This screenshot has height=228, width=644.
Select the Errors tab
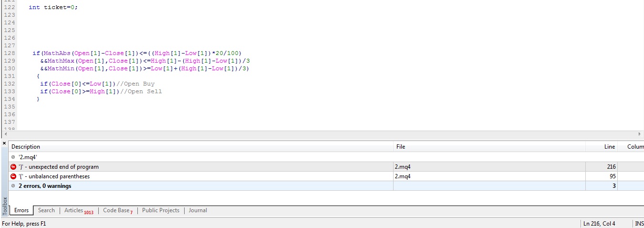click(21, 210)
